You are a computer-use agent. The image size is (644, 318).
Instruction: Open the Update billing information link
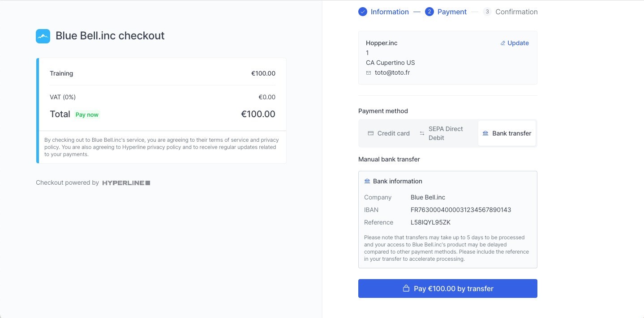(x=515, y=43)
